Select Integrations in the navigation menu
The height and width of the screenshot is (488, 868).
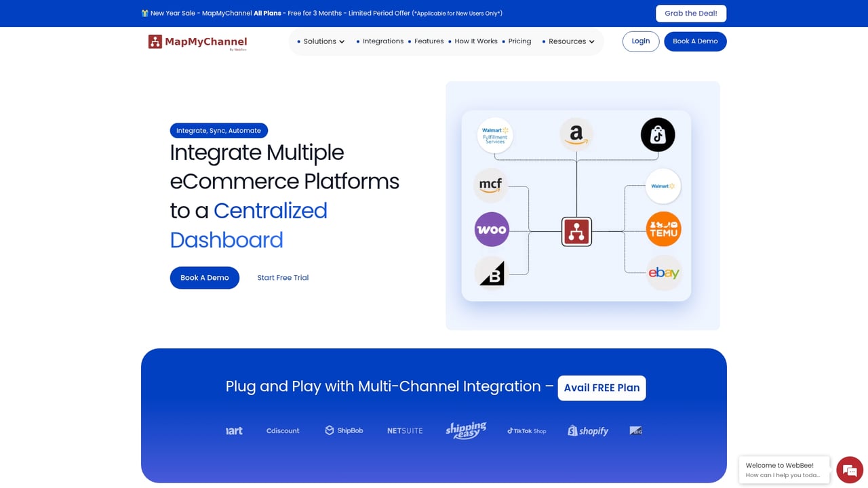click(x=383, y=41)
